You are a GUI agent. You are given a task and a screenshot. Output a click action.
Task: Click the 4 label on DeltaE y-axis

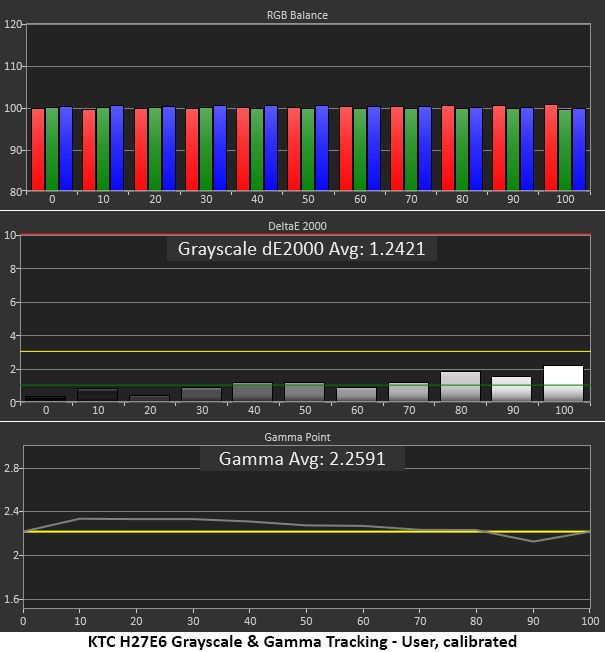coord(13,336)
